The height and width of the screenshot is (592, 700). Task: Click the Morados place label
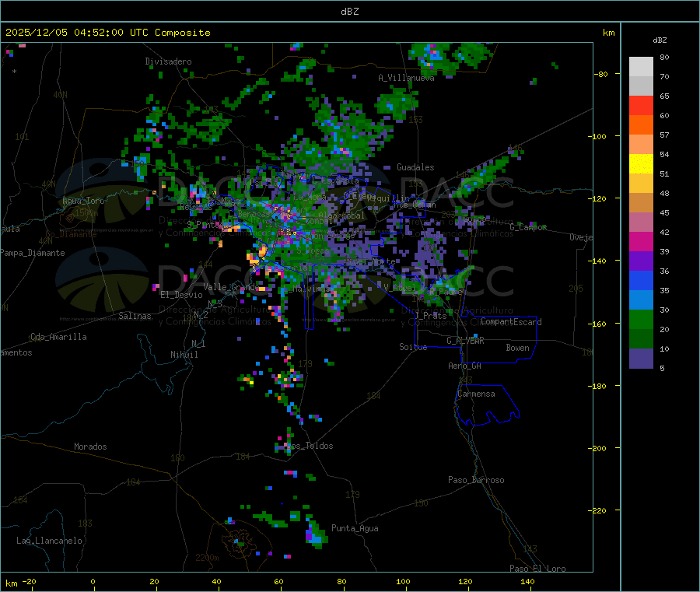[90, 447]
